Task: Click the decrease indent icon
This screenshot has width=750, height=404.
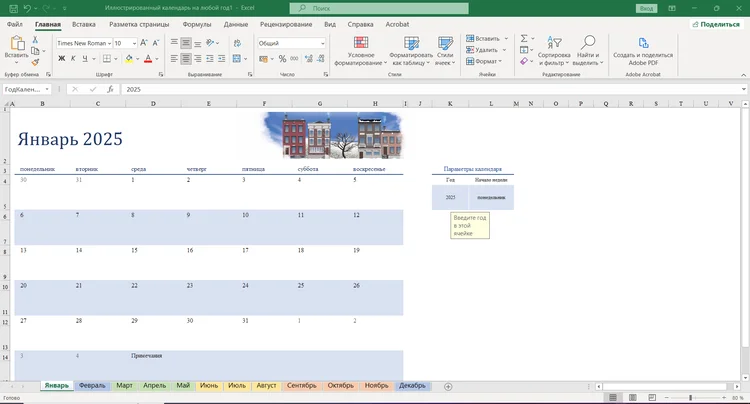Action: click(x=210, y=59)
